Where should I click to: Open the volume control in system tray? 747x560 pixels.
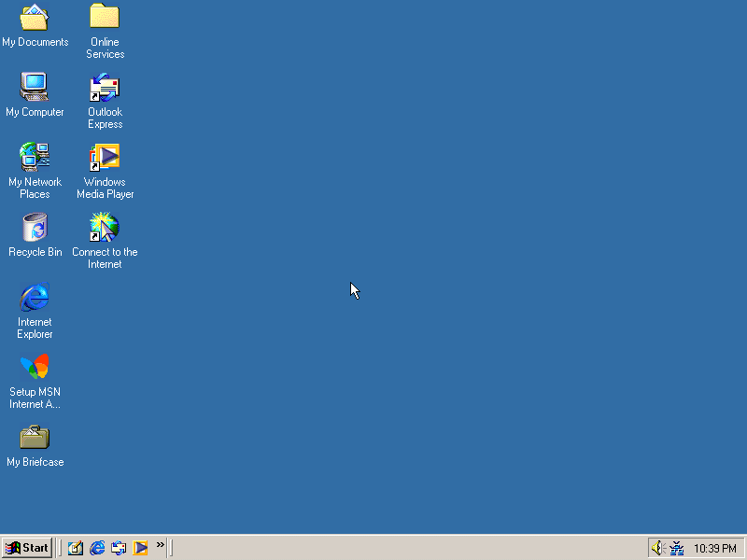click(657, 548)
